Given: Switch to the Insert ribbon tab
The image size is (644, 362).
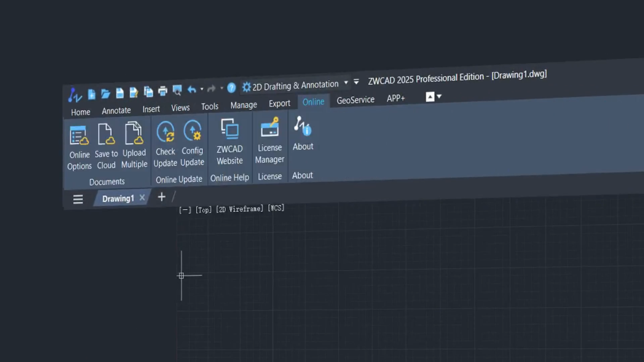Looking at the screenshot, I should click(151, 109).
